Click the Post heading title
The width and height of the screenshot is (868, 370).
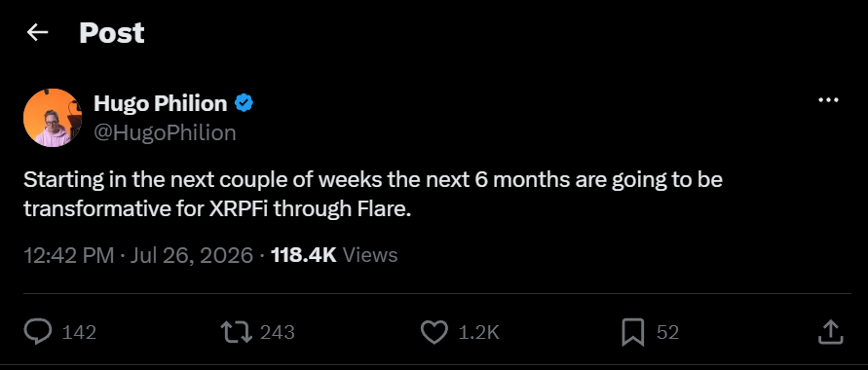pos(112,33)
